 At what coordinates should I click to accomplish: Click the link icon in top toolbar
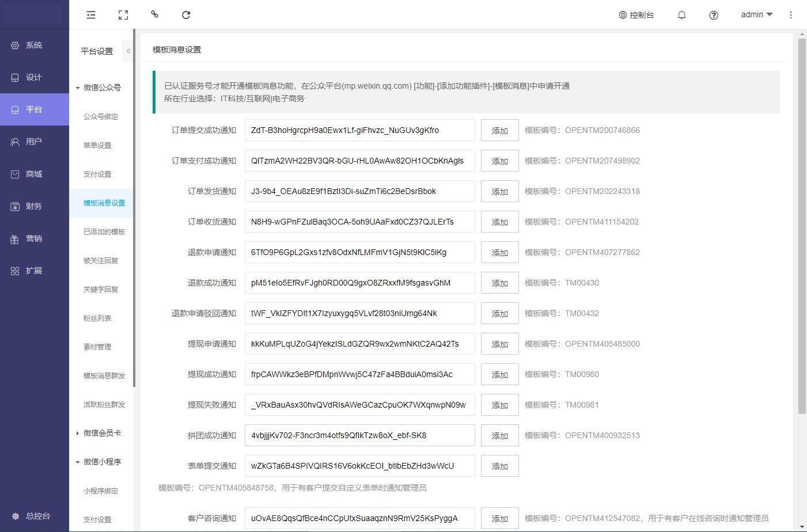[x=154, y=14]
